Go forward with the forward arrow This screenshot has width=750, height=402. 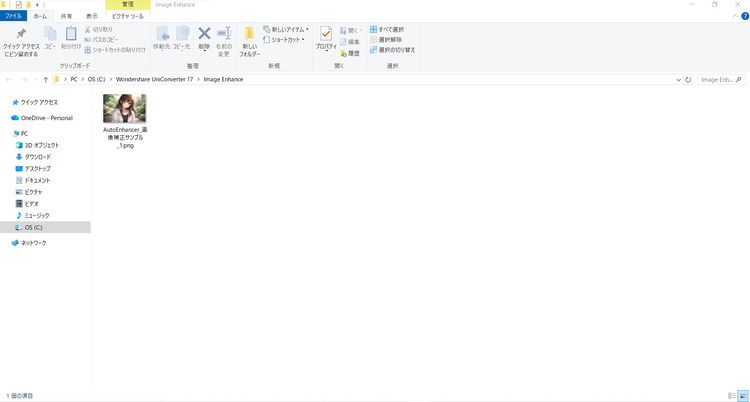point(24,80)
